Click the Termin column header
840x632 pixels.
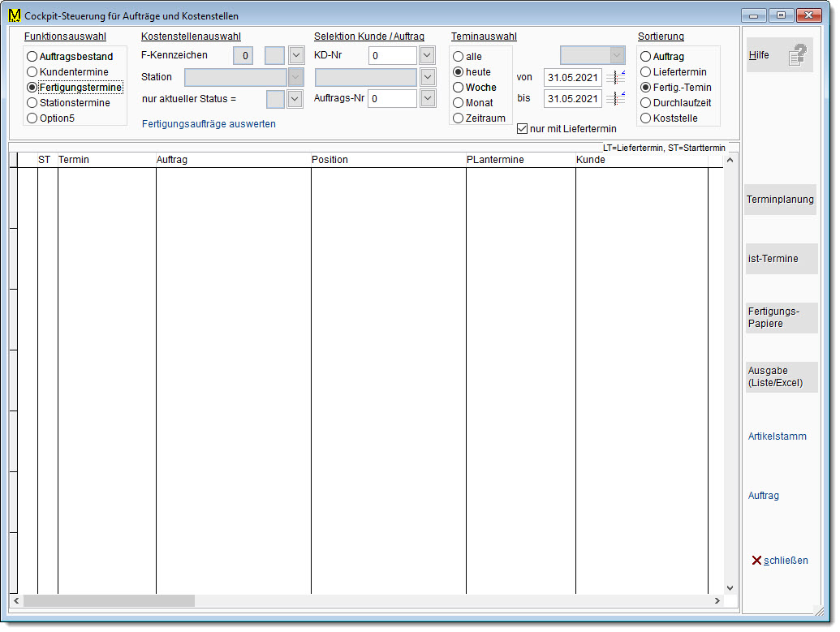(106, 160)
